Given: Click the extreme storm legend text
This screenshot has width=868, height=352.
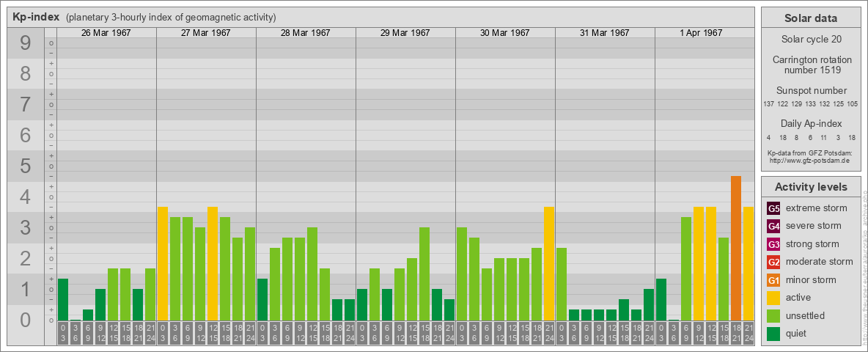Looking at the screenshot, I should 817,208.
